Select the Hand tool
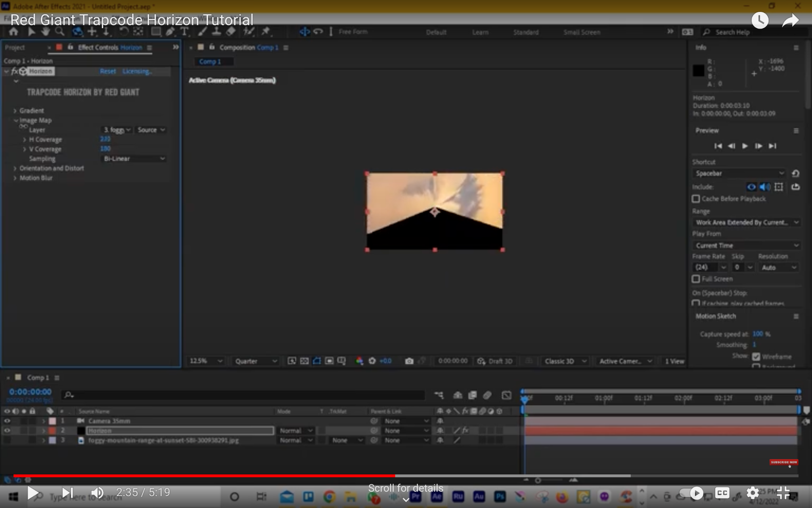The width and height of the screenshot is (812, 508). (x=45, y=32)
